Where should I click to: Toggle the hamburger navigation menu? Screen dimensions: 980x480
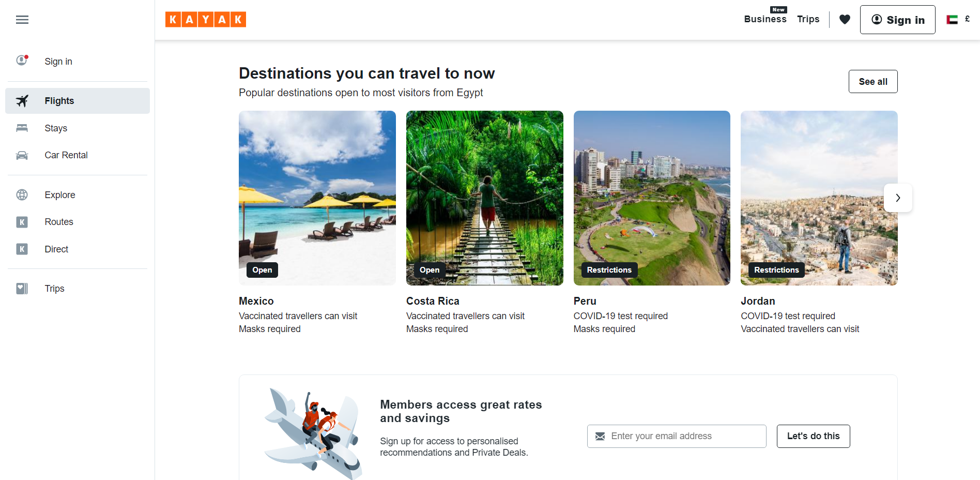22,20
